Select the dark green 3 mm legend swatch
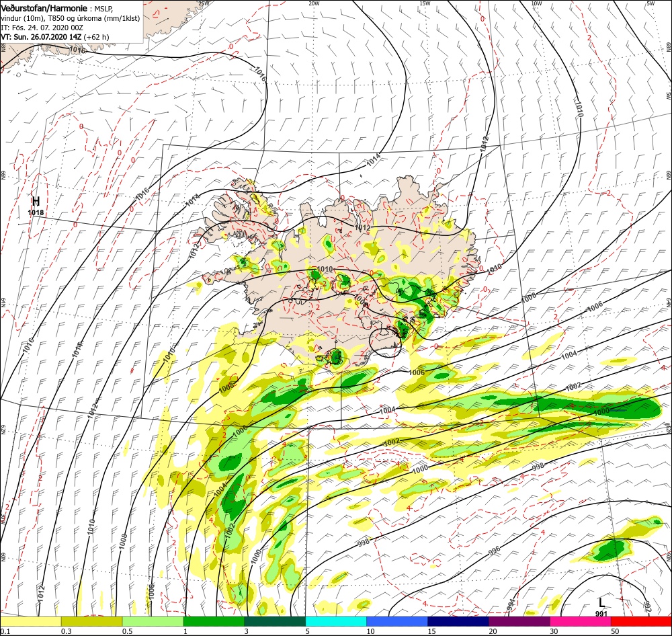672x636 pixels. pos(275,621)
